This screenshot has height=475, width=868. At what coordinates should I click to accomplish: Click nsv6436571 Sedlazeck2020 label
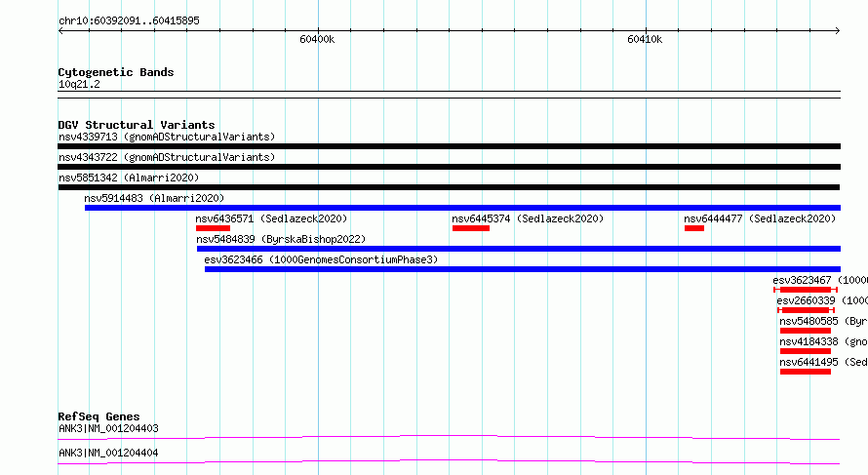(271, 218)
